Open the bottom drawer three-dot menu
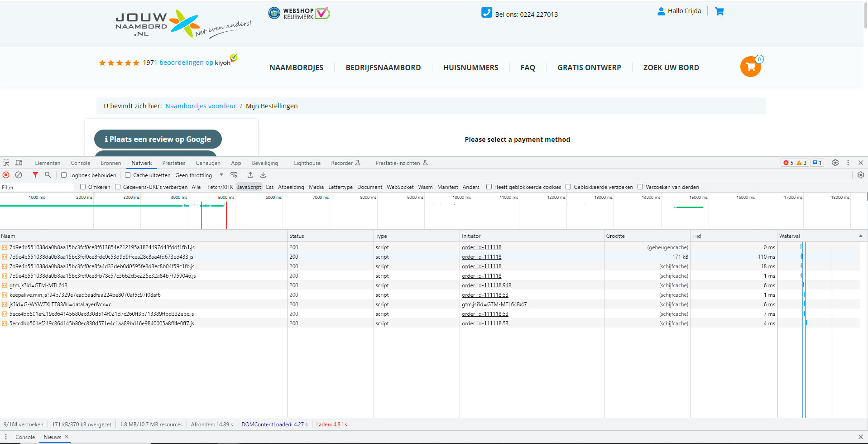Image resolution: width=868 pixels, height=444 pixels. [6, 437]
